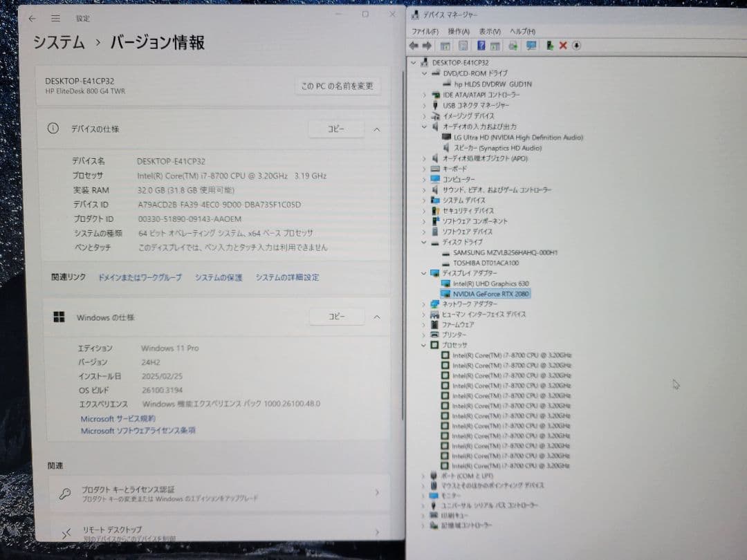The height and width of the screenshot is (560, 747).
Task: Collapse the ディスク ドライブ tree node
Action: pyautogui.click(x=423, y=243)
